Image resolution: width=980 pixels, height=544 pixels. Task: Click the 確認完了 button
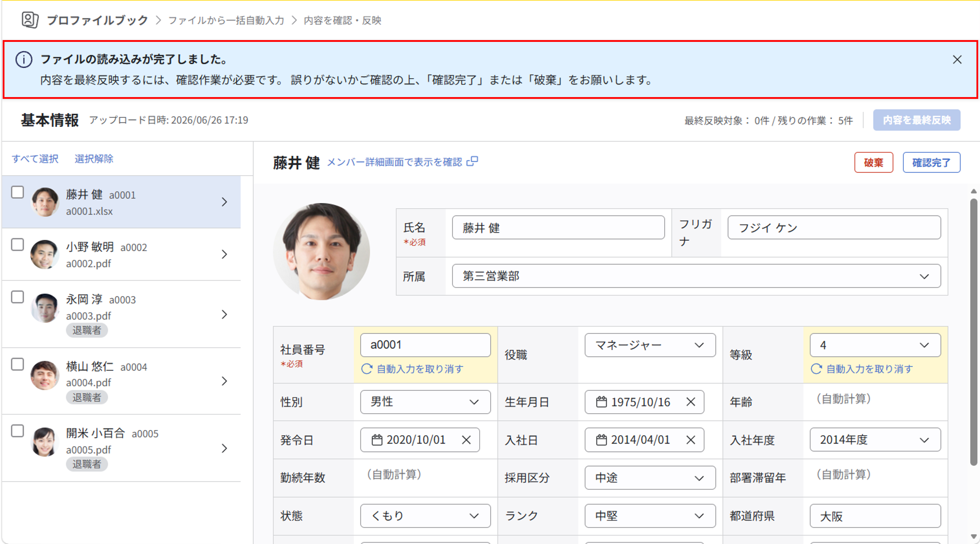(931, 162)
